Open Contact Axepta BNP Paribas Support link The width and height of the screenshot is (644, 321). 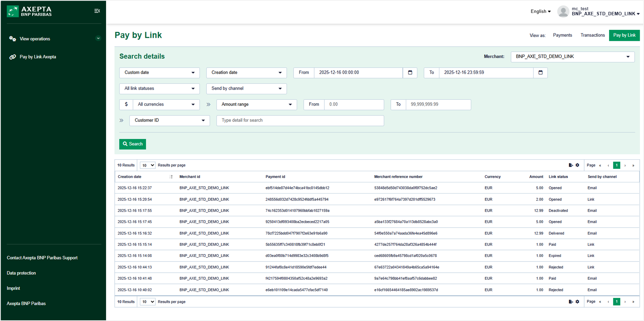click(x=42, y=258)
